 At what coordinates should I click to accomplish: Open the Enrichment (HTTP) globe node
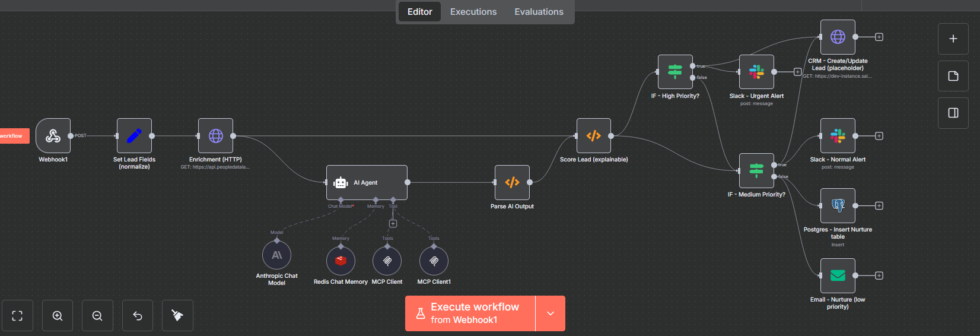[x=215, y=135]
